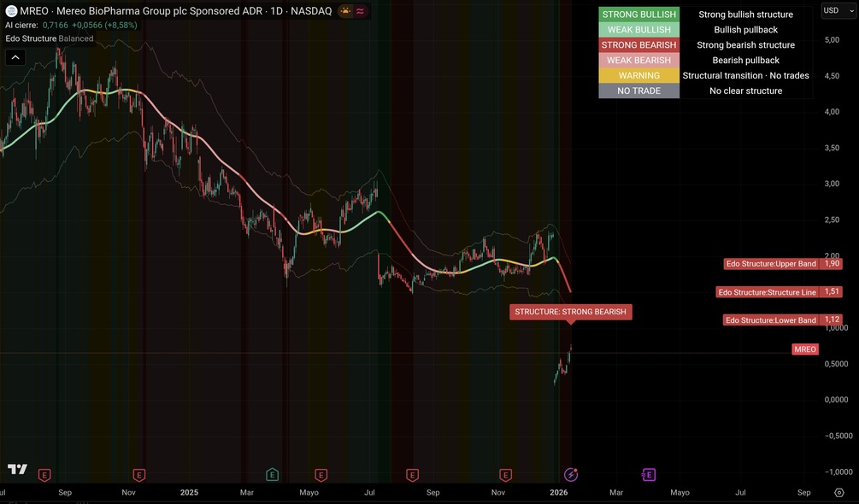Open the red earnings marker nearest Nov 2024
The image size is (859, 504).
pyautogui.click(x=139, y=474)
